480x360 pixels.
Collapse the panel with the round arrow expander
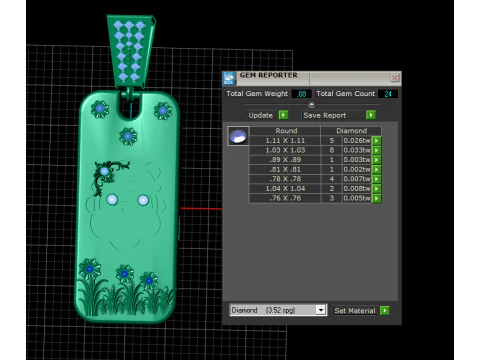point(311,105)
